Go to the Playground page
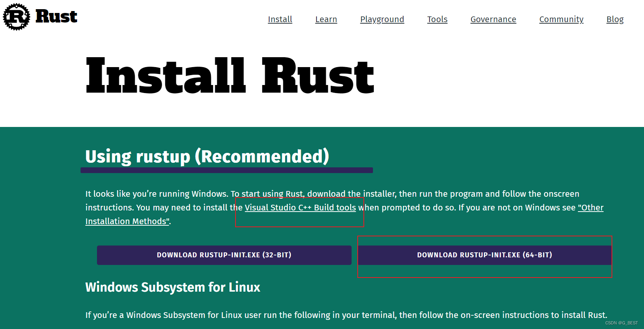The height and width of the screenshot is (329, 644). click(x=382, y=19)
